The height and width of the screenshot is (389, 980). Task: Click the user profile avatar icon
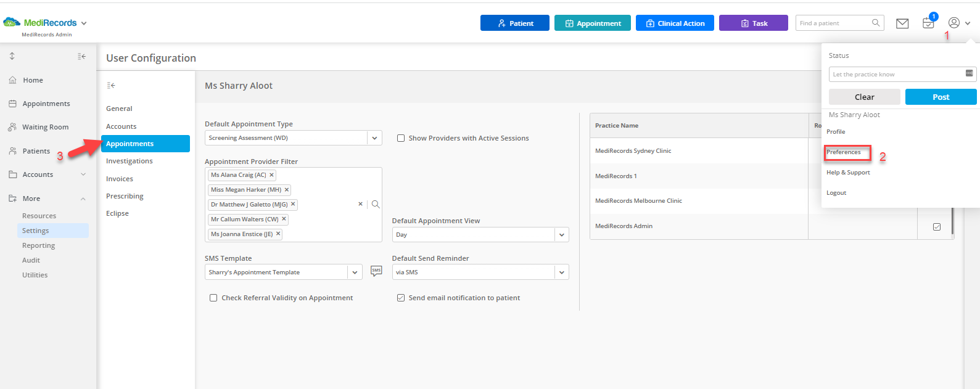point(954,23)
